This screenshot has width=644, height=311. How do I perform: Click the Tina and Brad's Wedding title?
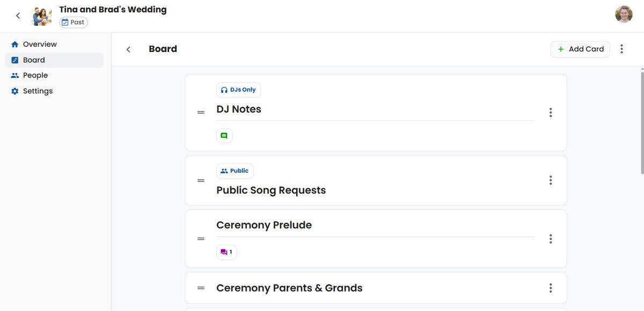tap(113, 10)
